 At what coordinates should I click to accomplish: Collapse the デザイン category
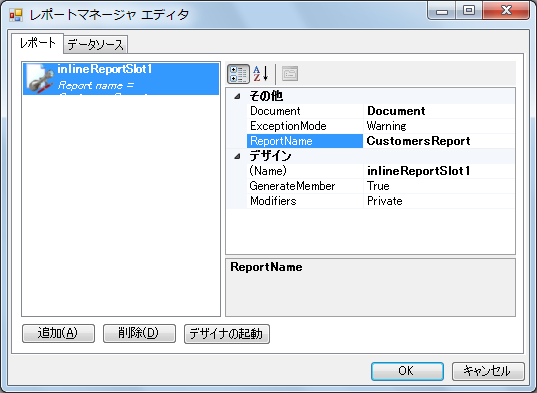[237, 156]
